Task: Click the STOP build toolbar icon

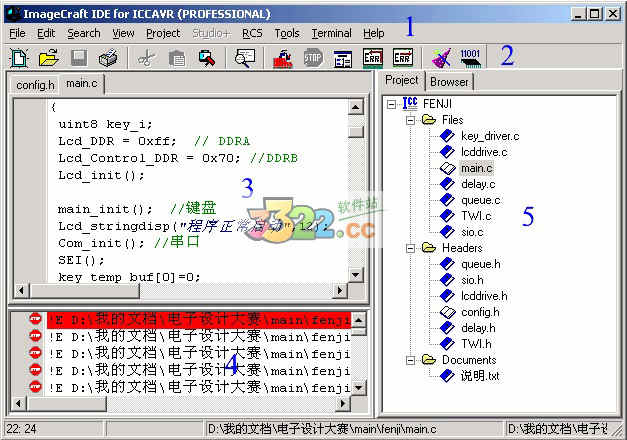Action: 313,58
